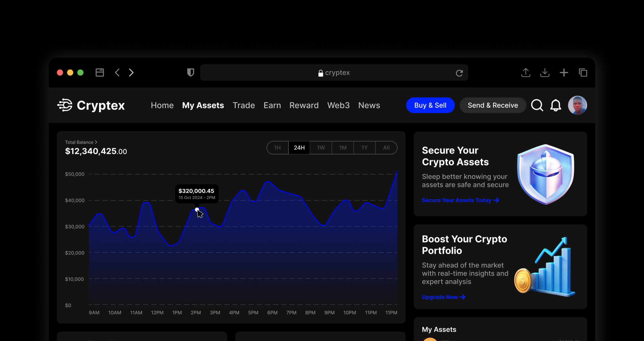Open the search function
This screenshot has width=644, height=341.
(x=537, y=105)
